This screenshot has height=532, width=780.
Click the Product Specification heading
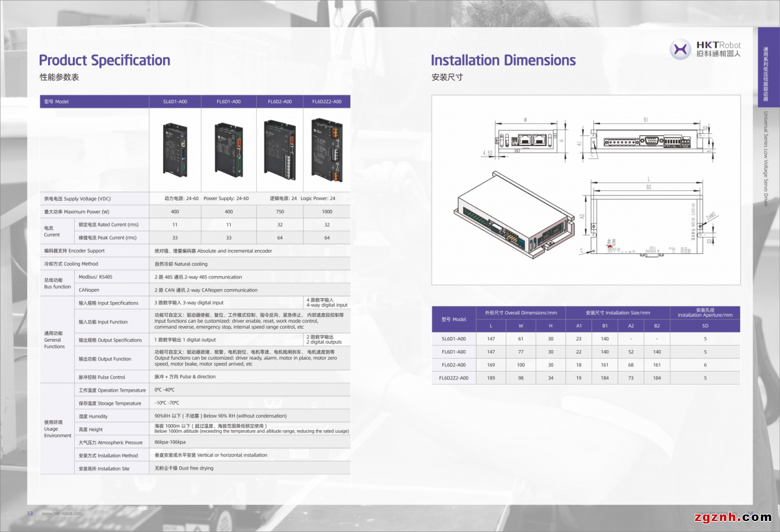[x=105, y=60]
